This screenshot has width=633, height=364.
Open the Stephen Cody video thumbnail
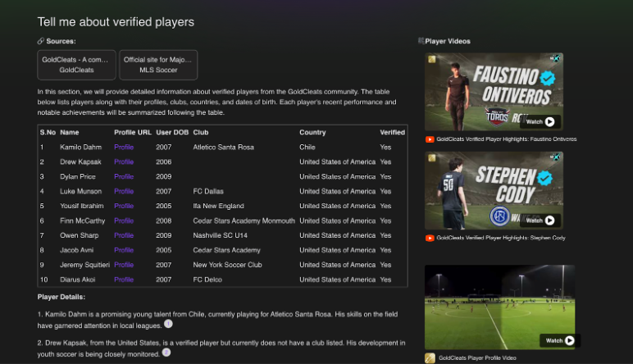492,190
